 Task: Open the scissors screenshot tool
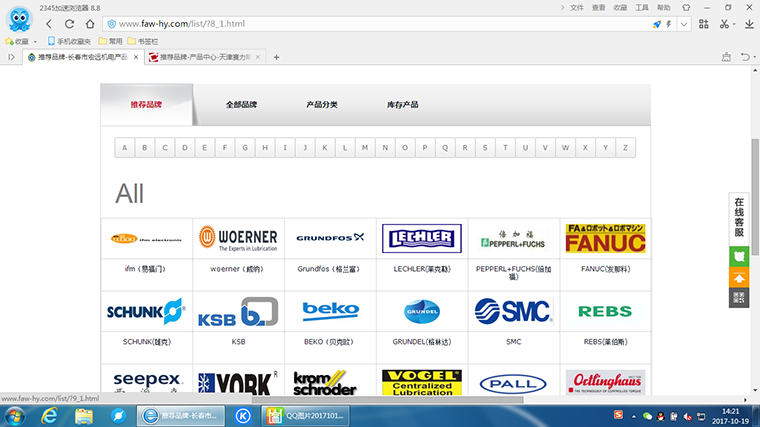[x=724, y=24]
